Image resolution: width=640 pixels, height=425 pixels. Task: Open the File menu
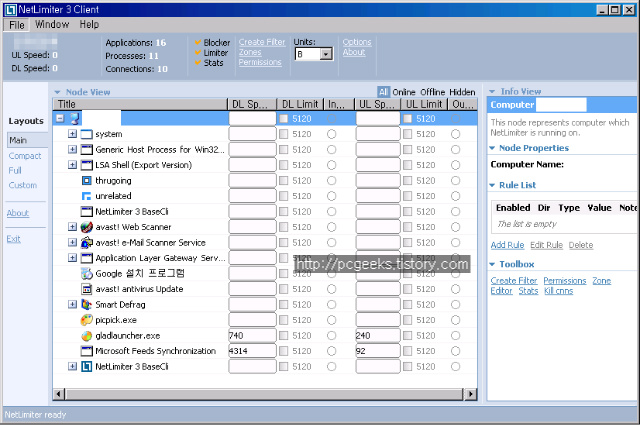tap(16, 25)
